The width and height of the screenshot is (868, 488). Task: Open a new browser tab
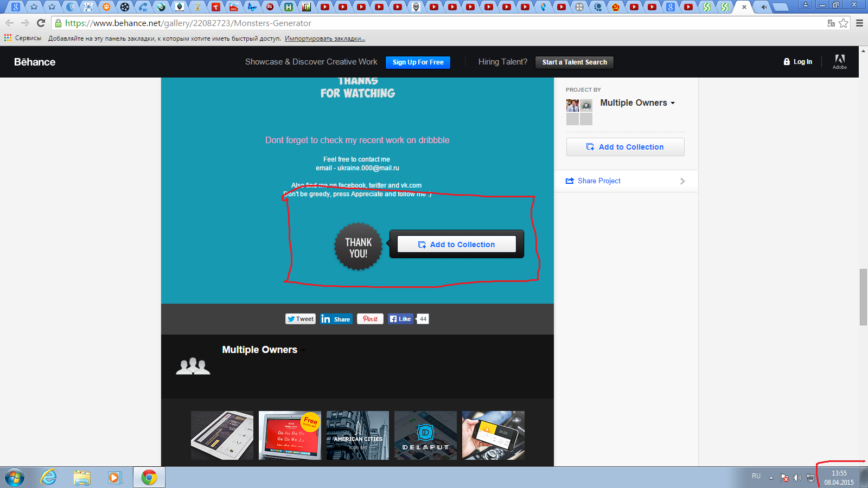point(781,7)
